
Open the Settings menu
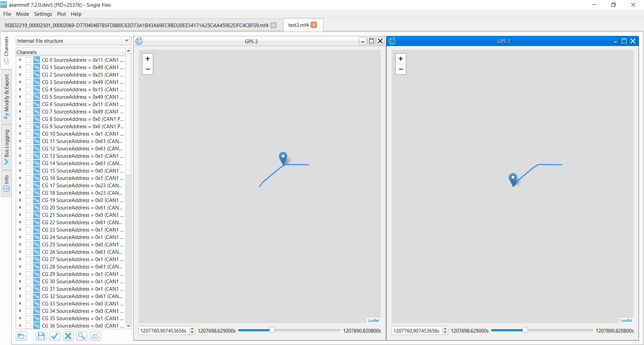point(43,14)
